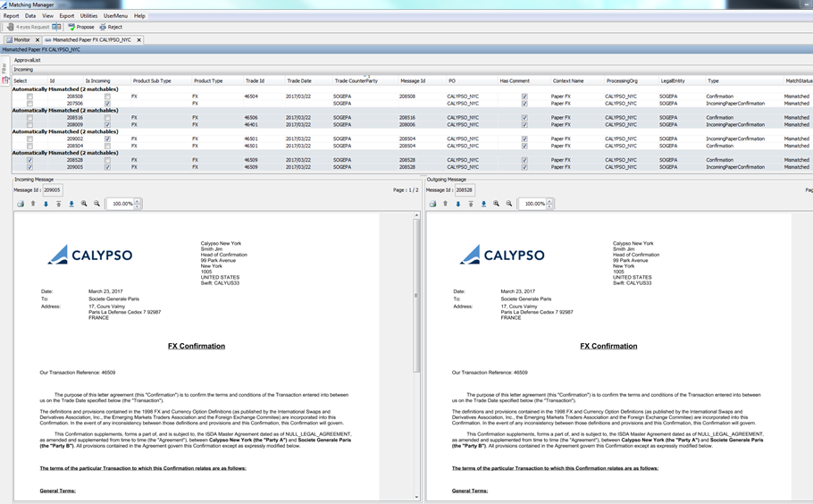Go to next page of outgoing message
The width and height of the screenshot is (813, 504).
[x=457, y=204]
